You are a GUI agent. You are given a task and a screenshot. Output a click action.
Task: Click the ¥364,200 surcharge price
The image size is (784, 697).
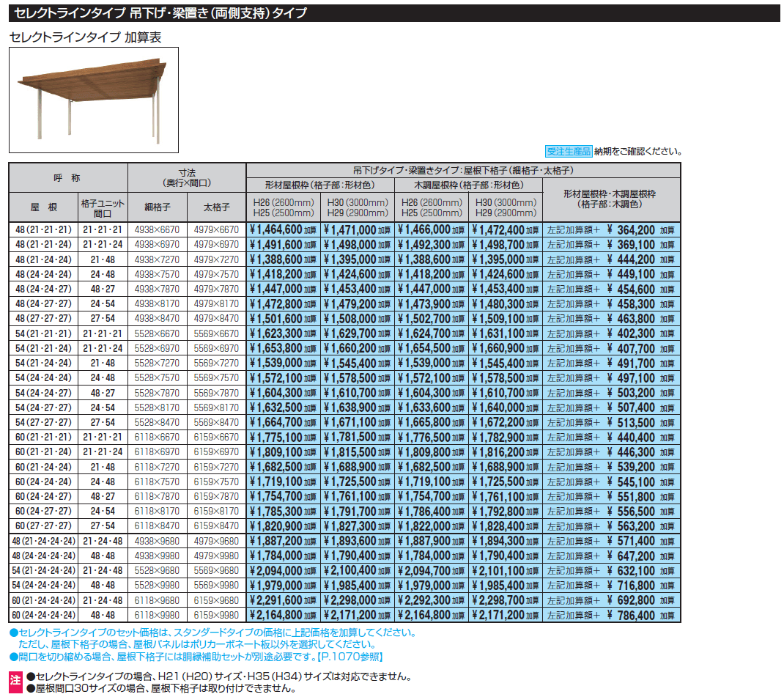[x=635, y=229]
